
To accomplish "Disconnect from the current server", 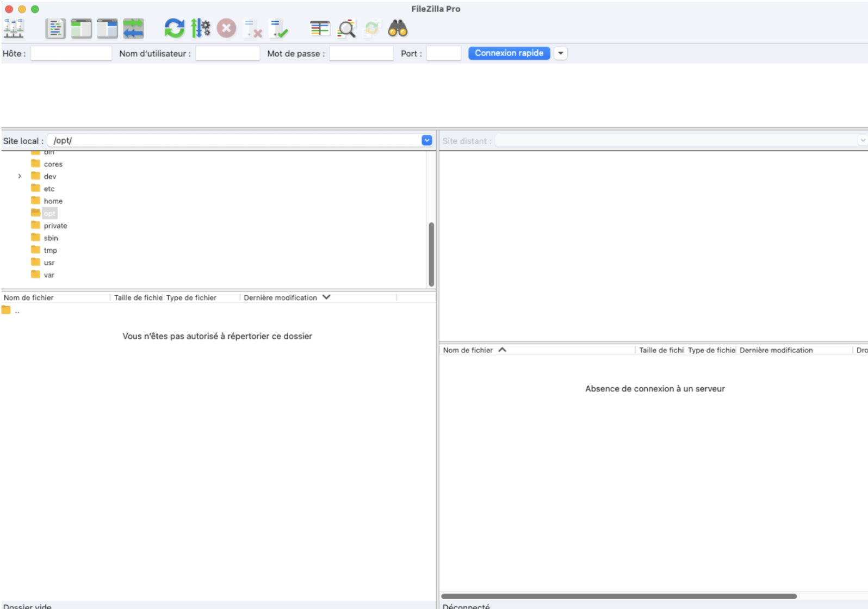I will (x=253, y=28).
